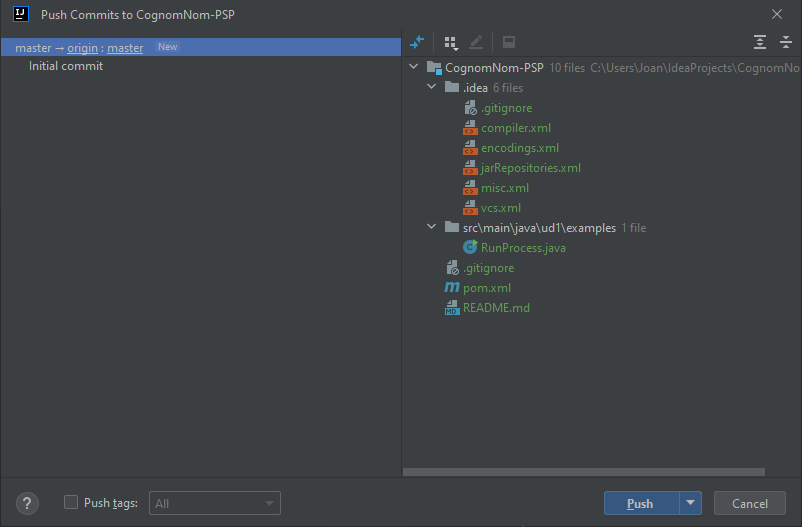
Task: Select README.md file name
Action: click(497, 308)
